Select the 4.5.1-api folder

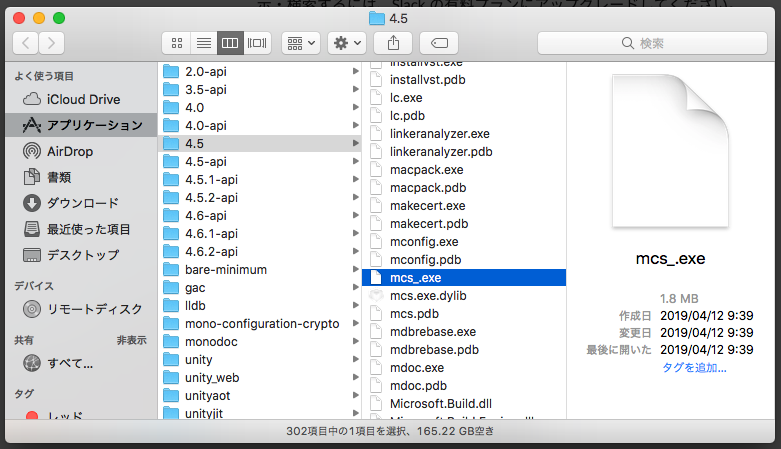(x=261, y=179)
